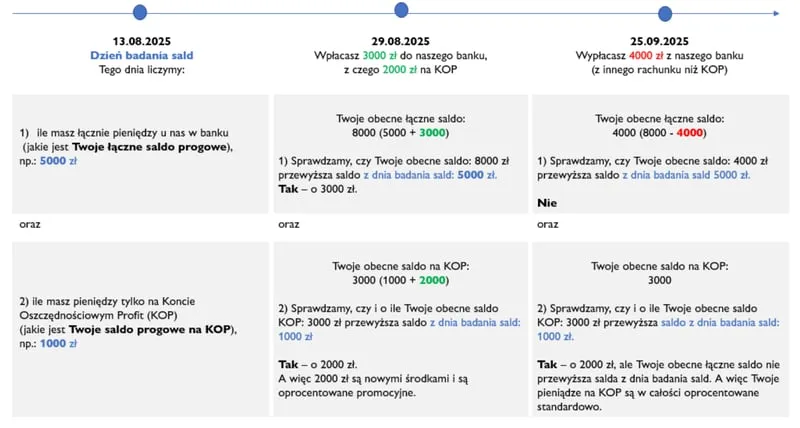Click the arrowhead at the timeline's right end
This screenshot has width=800, height=428.
click(x=775, y=13)
